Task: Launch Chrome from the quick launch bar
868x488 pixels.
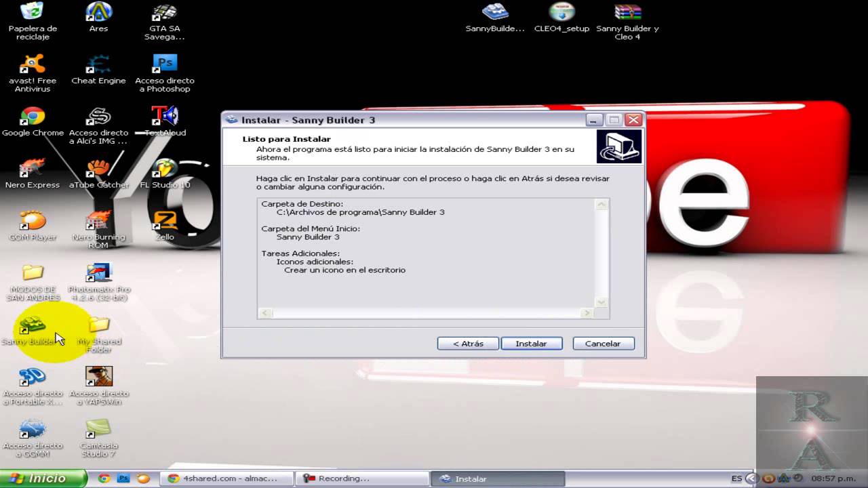Action: (x=104, y=479)
